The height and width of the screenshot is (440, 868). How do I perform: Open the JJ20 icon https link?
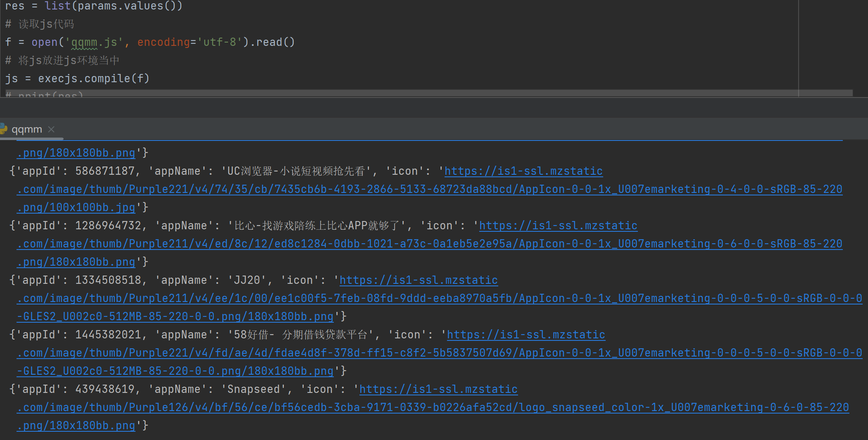(x=419, y=280)
